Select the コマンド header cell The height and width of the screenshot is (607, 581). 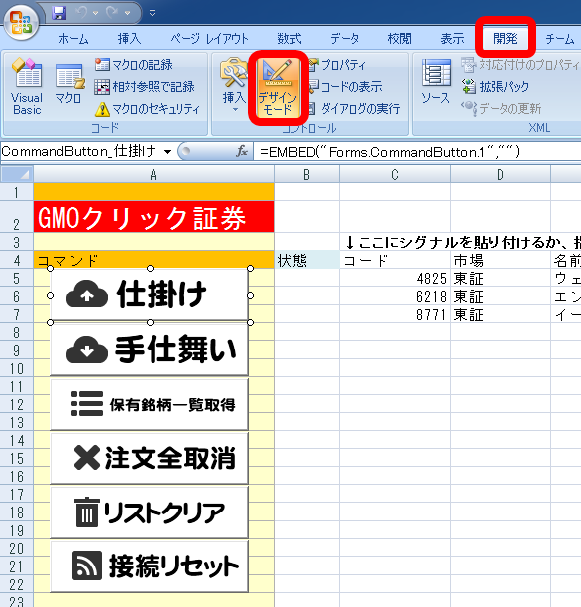click(154, 260)
